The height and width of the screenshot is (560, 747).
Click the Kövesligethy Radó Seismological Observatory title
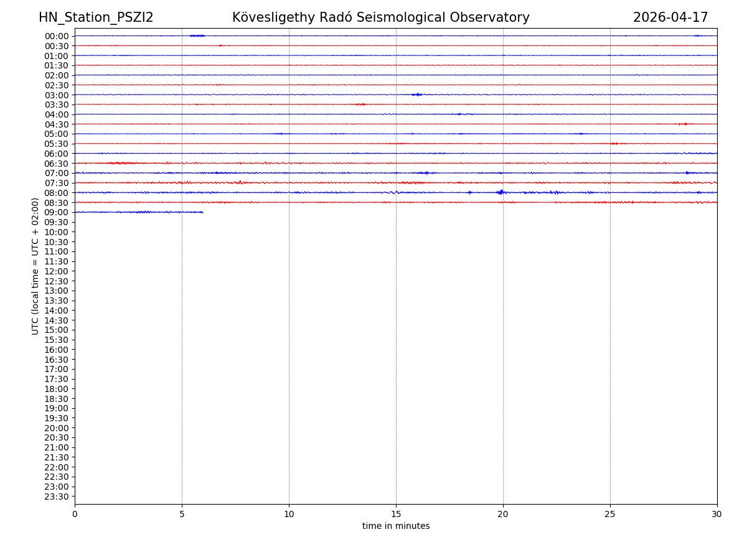380,18
